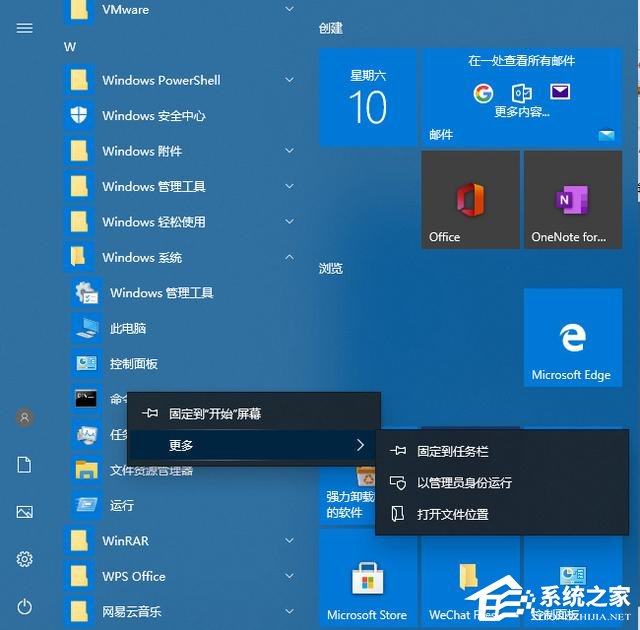Open the Documents sidebar icon
The image size is (640, 630).
(x=25, y=465)
